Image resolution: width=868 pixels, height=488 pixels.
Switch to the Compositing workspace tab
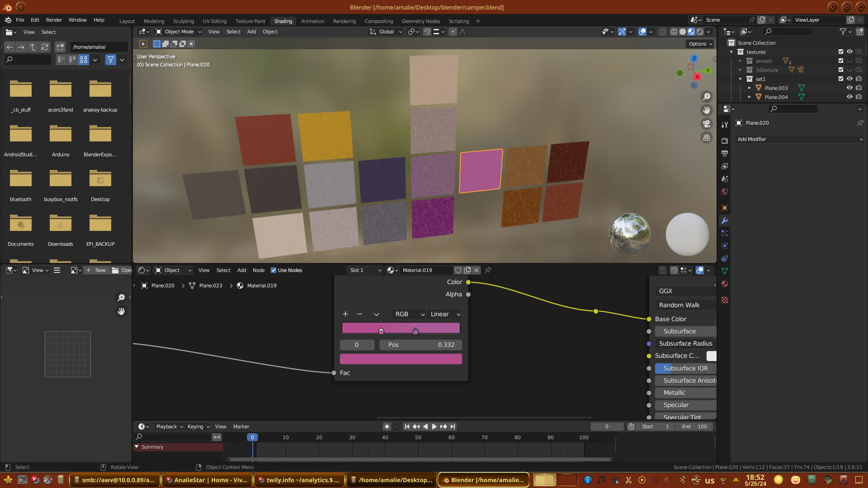pyautogui.click(x=378, y=21)
